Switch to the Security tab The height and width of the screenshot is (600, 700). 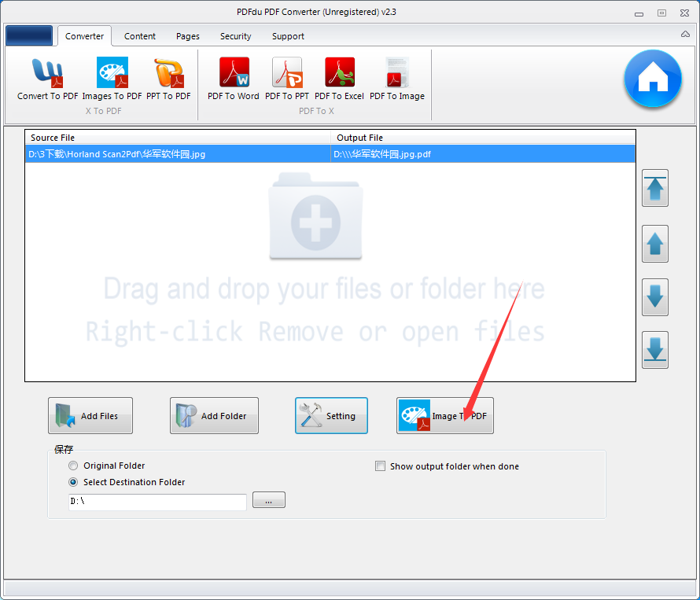pyautogui.click(x=235, y=36)
